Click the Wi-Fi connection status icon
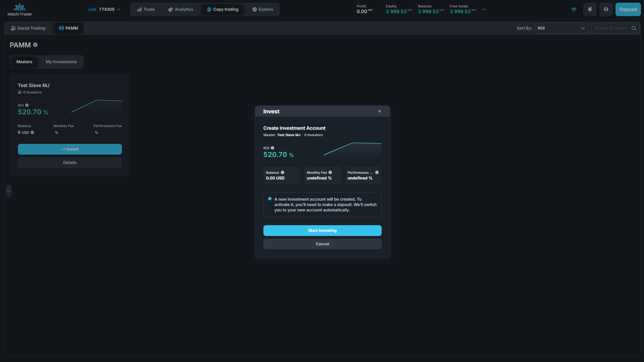Image resolution: width=644 pixels, height=362 pixels. point(573,9)
